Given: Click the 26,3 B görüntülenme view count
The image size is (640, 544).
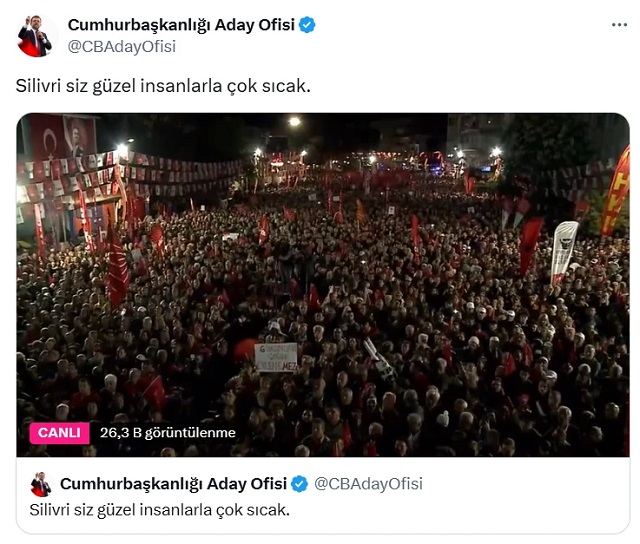Looking at the screenshot, I should [x=168, y=433].
